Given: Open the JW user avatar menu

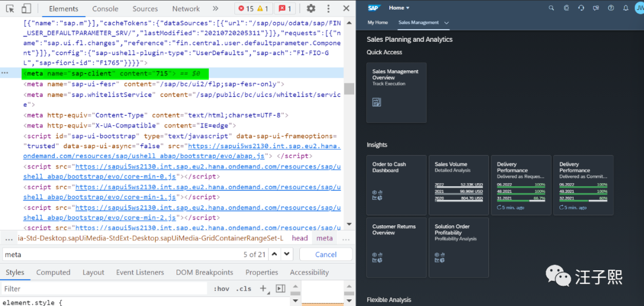Looking at the screenshot, I should pos(639,8).
